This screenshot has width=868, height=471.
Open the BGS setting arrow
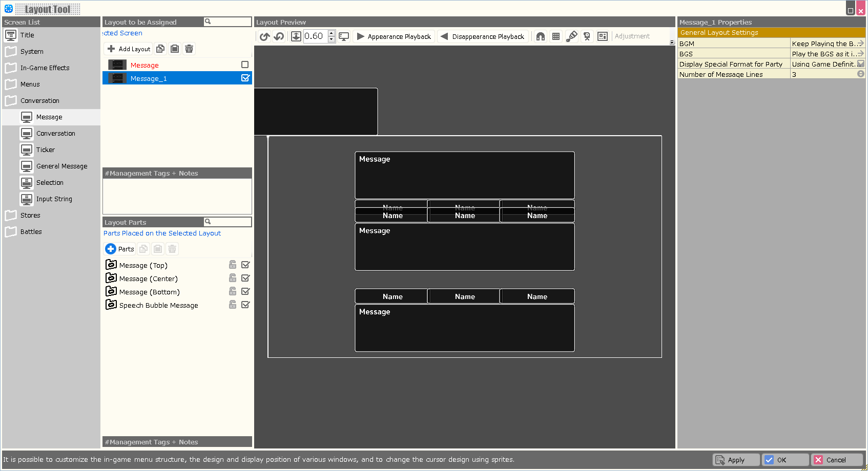[x=861, y=54]
